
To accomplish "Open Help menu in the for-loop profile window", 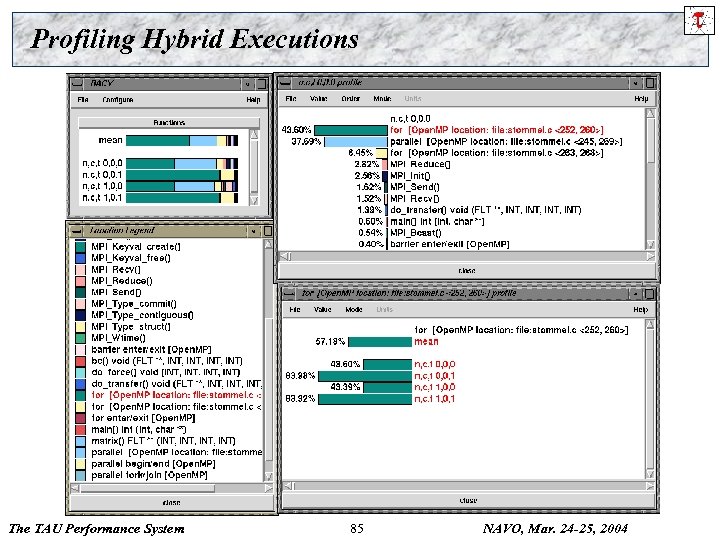I will (640, 309).
